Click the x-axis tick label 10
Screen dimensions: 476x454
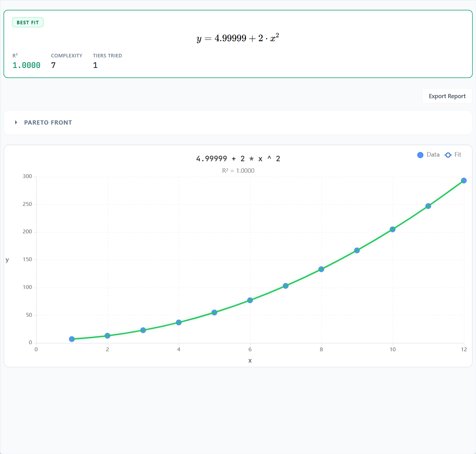393,349
